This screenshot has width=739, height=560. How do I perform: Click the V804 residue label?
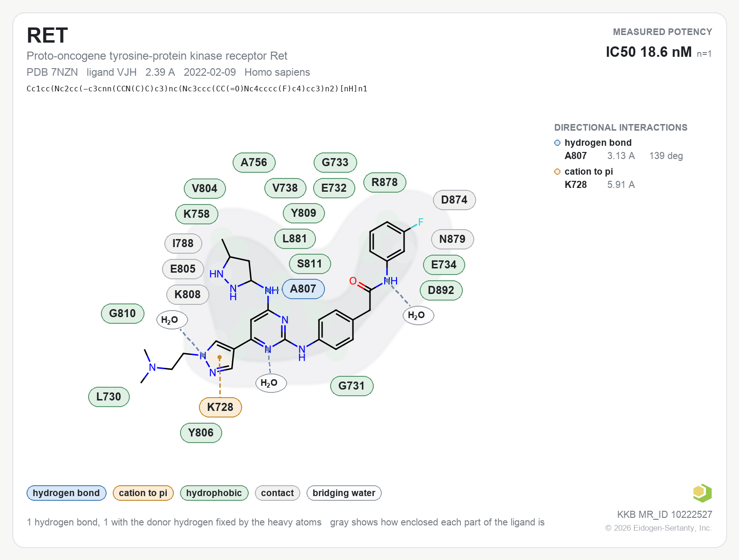(205, 188)
